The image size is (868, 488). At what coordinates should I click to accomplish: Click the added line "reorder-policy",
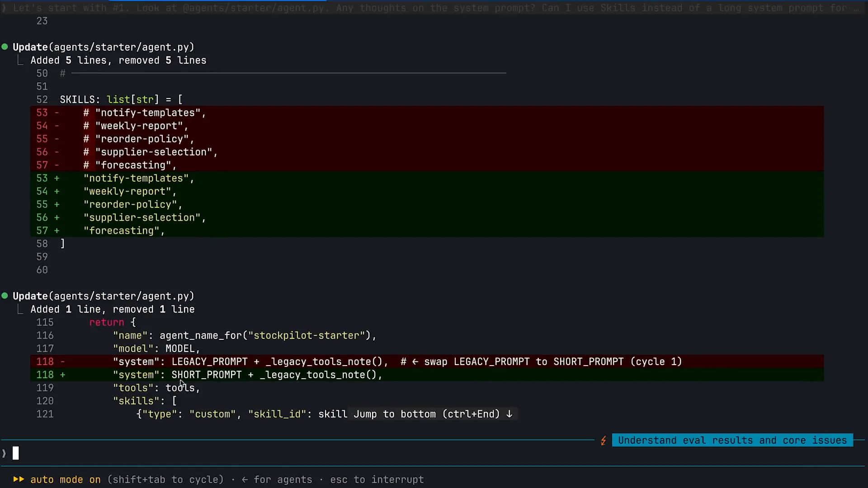click(x=427, y=204)
